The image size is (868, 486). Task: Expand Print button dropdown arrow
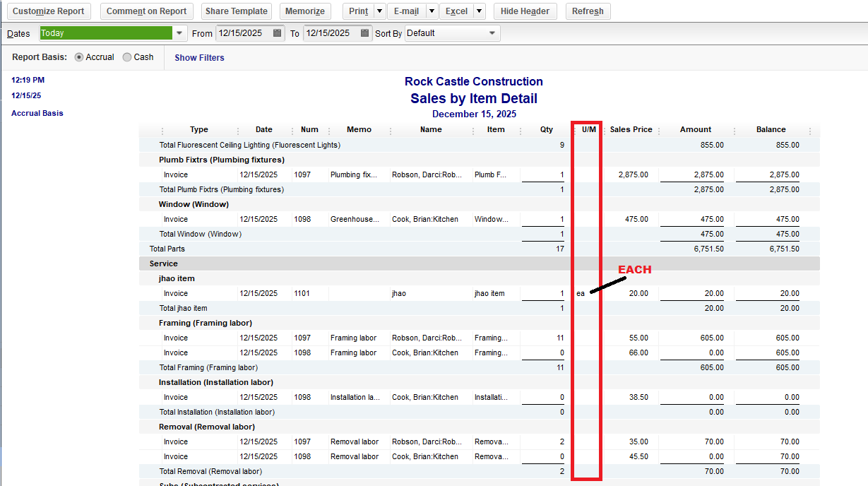379,11
